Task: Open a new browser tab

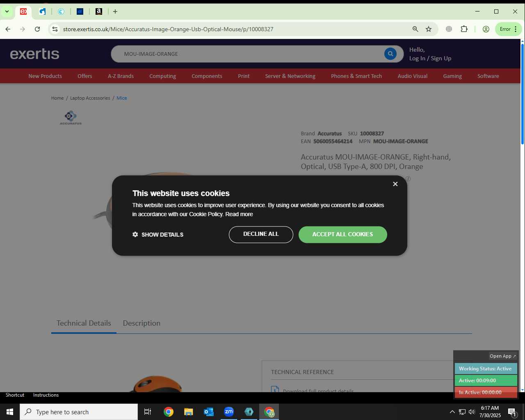Action: pos(115,11)
